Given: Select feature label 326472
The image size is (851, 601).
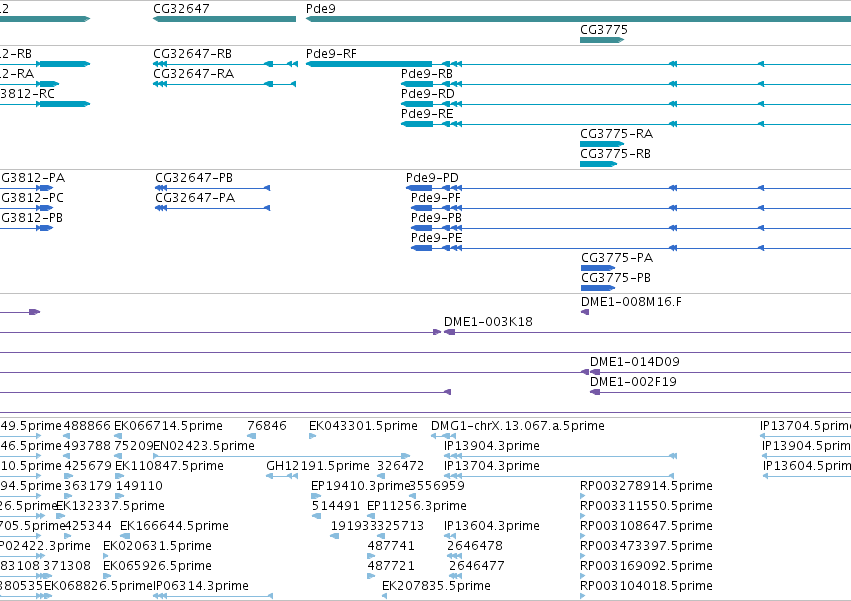Looking at the screenshot, I should [401, 466].
